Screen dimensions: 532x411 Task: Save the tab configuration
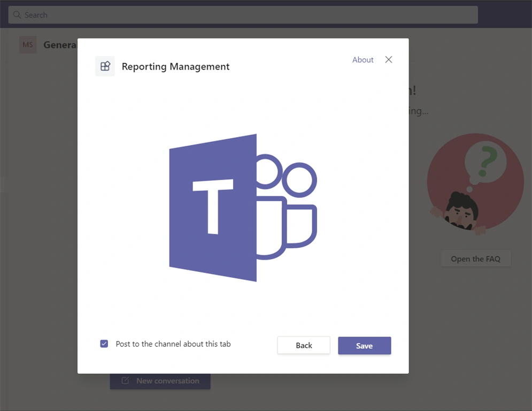click(365, 346)
